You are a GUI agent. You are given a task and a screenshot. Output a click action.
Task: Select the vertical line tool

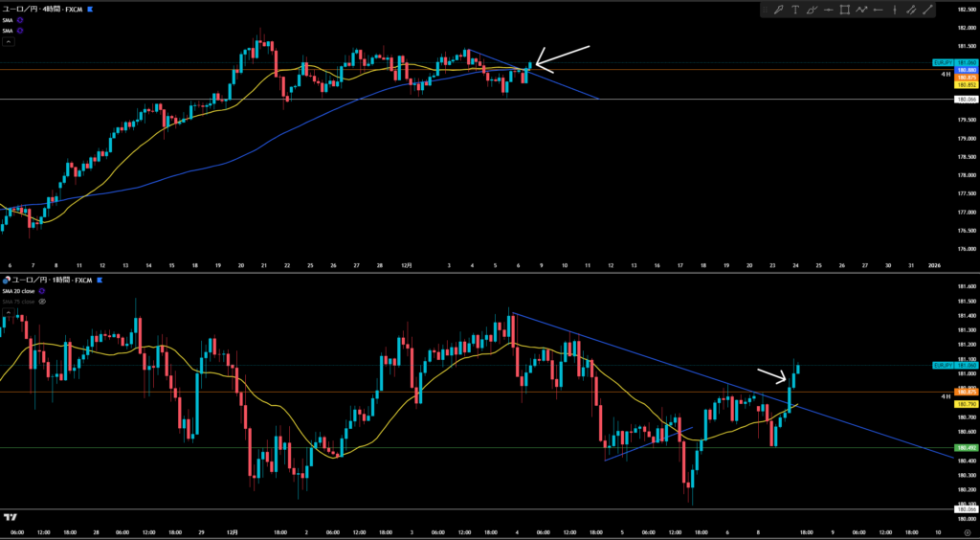tap(895, 11)
